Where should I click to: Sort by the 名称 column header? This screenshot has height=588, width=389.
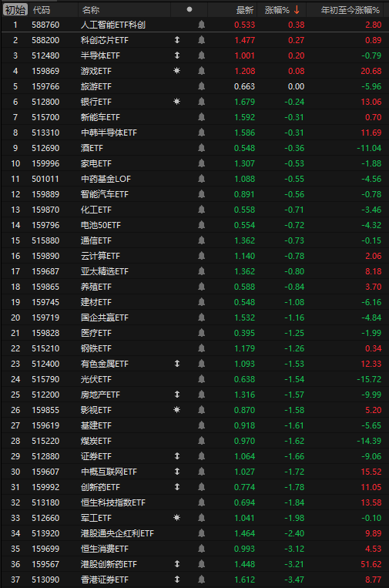pyautogui.click(x=90, y=10)
